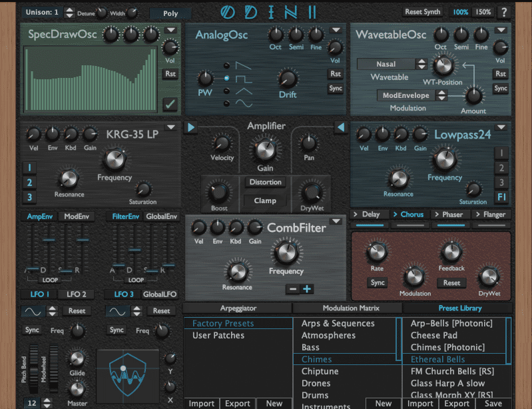The height and width of the screenshot is (409, 532).
Task: Select the sine waveform in AnalogOsc
Action: [x=244, y=103]
